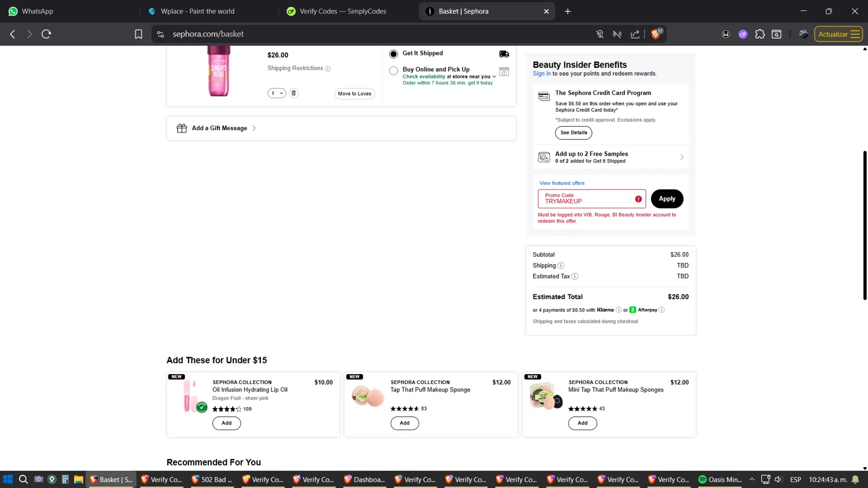This screenshot has width=868, height=488.
Task: Click the ESP language indicator in tray
Action: tap(796, 479)
